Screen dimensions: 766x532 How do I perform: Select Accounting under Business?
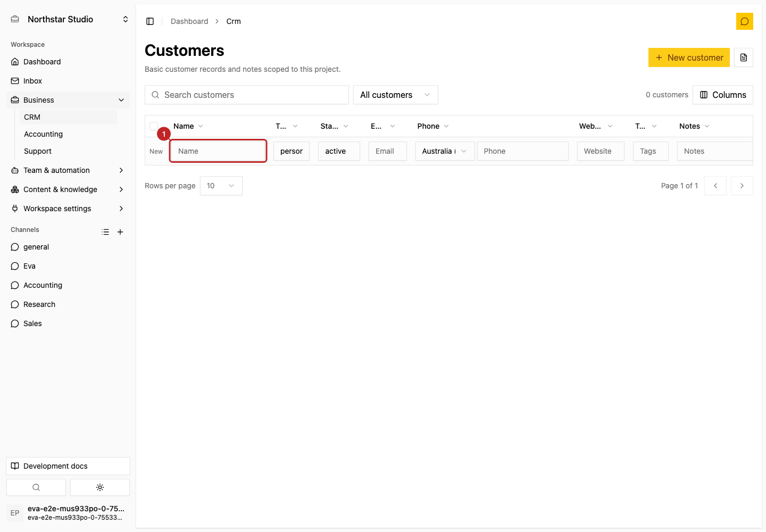click(x=68, y=134)
